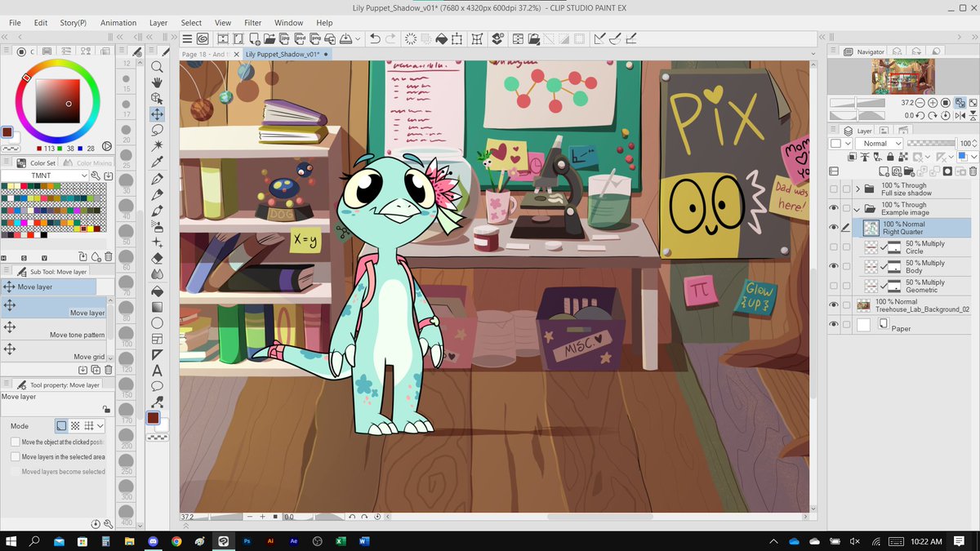
Task: Open the Filter menu
Action: coord(253,23)
